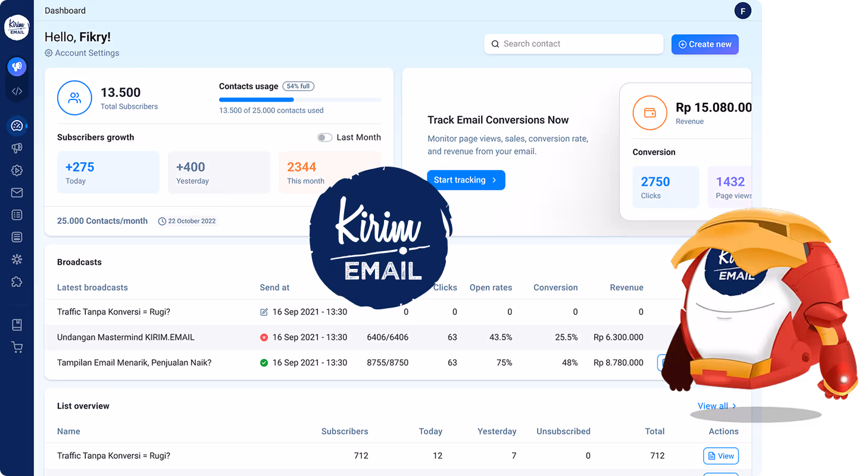Open the puzzle piece integrations icon
This screenshot has width=868, height=476.
(x=17, y=281)
